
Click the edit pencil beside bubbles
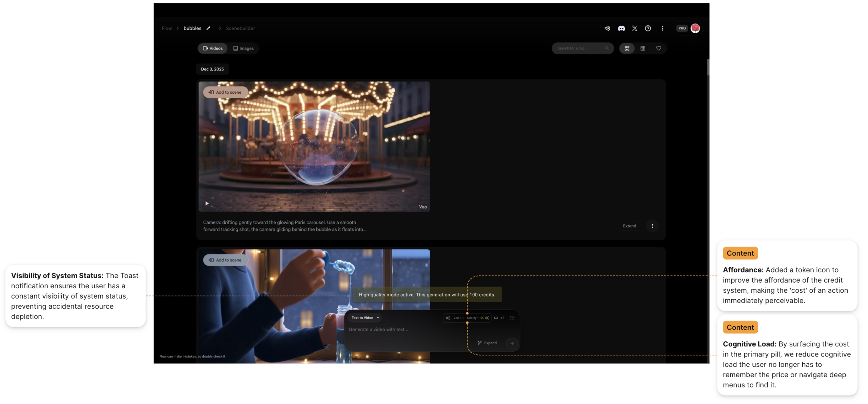pos(209,28)
